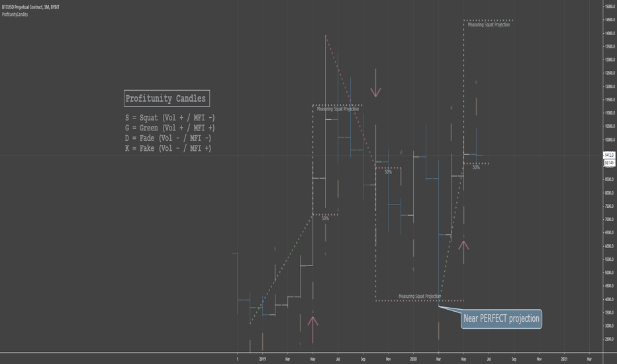Click the 5500.0 price axis label
617x364 pixels.
pyautogui.click(x=610, y=259)
